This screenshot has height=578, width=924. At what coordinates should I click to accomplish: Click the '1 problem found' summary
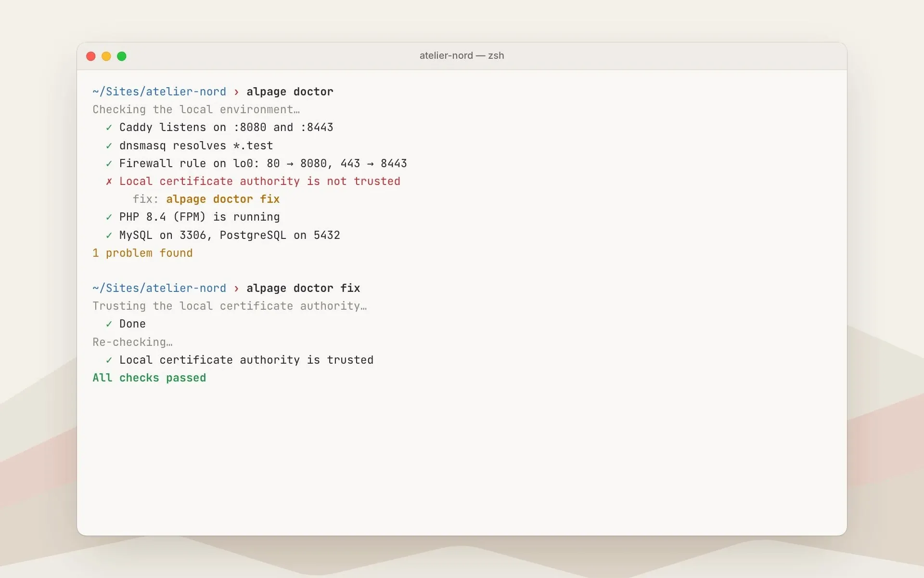pyautogui.click(x=142, y=253)
